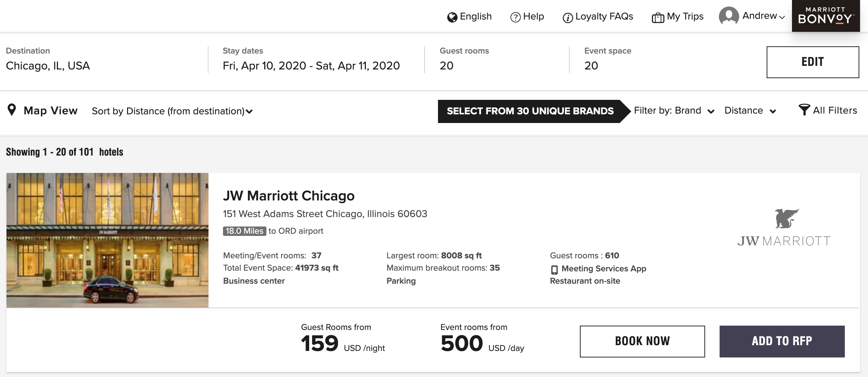Expand the Andrew account dropdown
Screen dimensions: 868x377
click(764, 16)
